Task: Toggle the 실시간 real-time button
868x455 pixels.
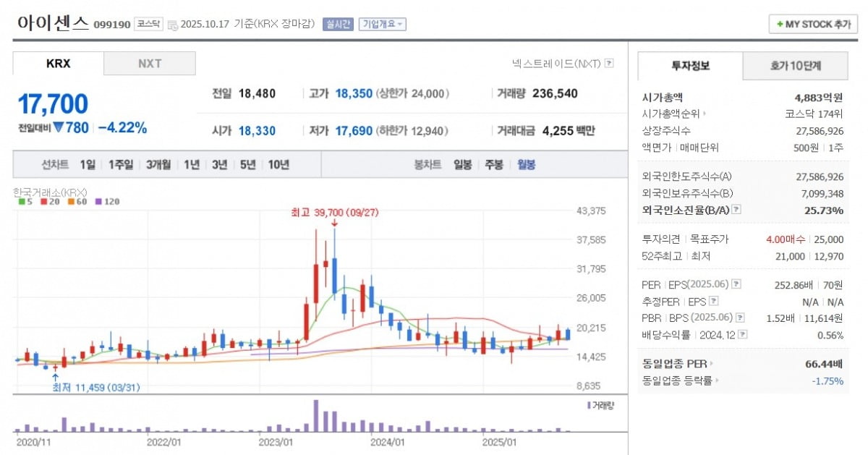Action: click(338, 25)
